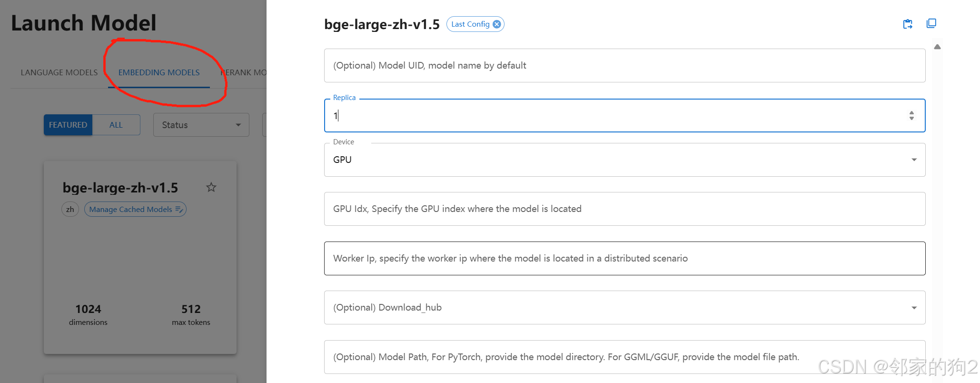This screenshot has width=980, height=383.
Task: Remove the Last Config chip
Action: pyautogui.click(x=497, y=24)
